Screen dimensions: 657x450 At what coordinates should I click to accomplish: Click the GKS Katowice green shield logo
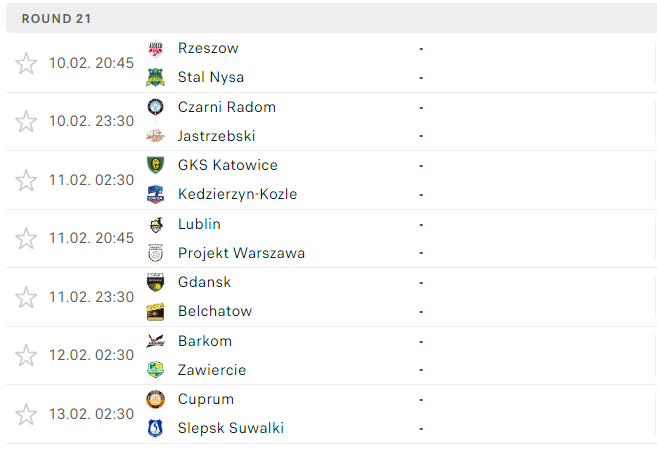coord(155,165)
